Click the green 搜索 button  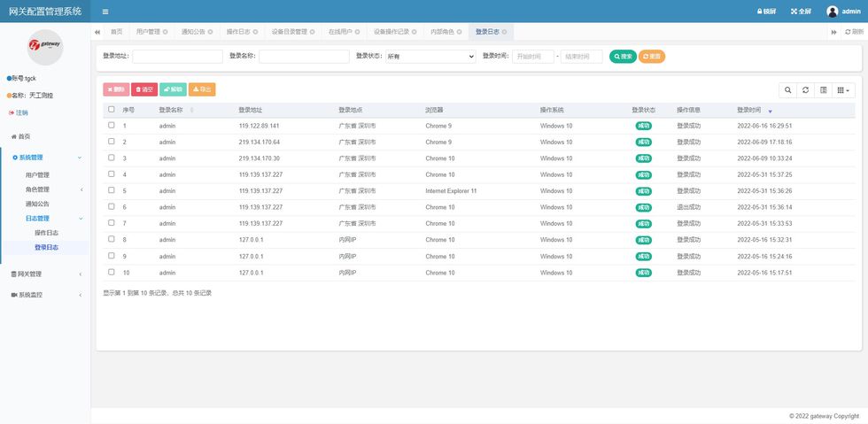[623, 56]
